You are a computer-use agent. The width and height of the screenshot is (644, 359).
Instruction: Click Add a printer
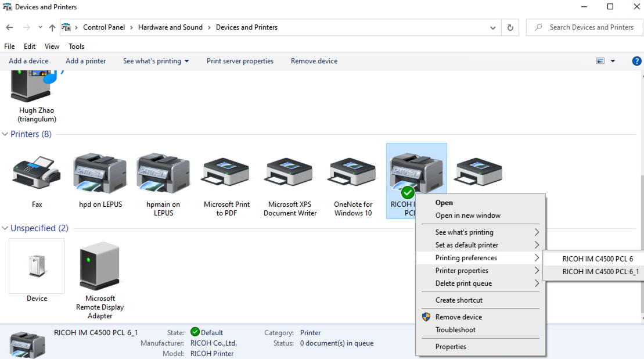click(86, 61)
